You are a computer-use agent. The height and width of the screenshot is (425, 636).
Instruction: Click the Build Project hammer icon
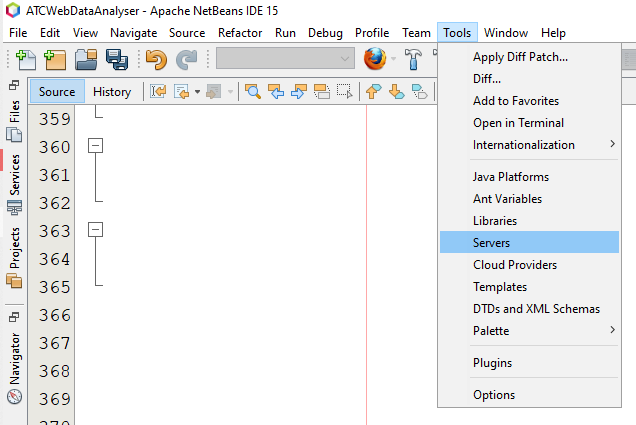click(413, 60)
